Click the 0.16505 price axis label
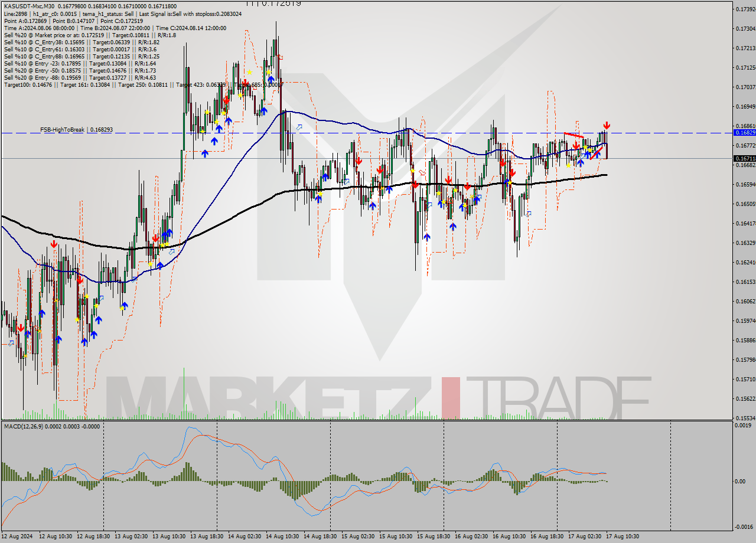Viewport: 756px width, 543px height. (x=745, y=204)
